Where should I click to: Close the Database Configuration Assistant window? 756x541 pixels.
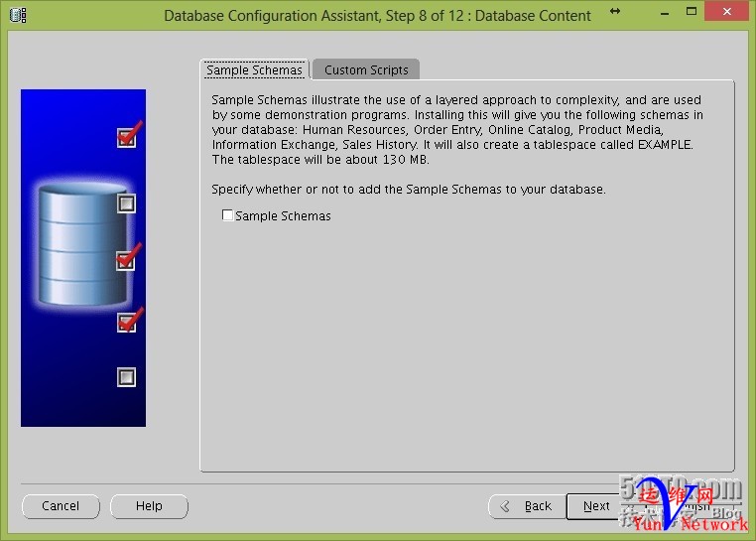coord(726,11)
